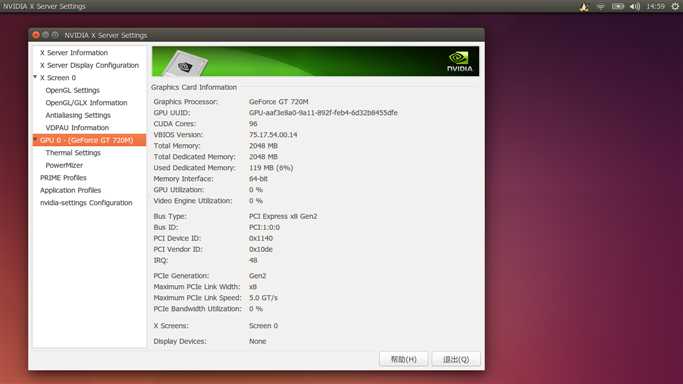Viewport: 683px width, 384px height.
Task: Open Thermal Settings page
Action: 73,153
